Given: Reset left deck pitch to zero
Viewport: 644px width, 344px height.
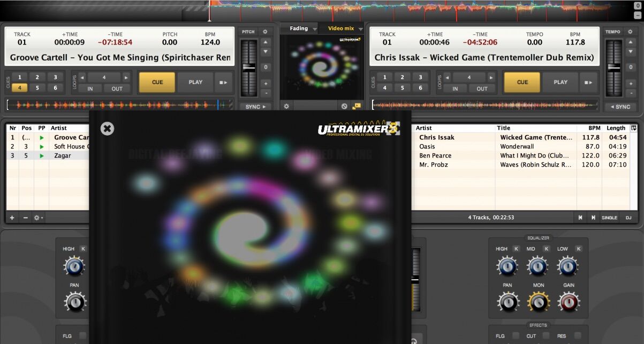Looking at the screenshot, I should click(x=266, y=68).
